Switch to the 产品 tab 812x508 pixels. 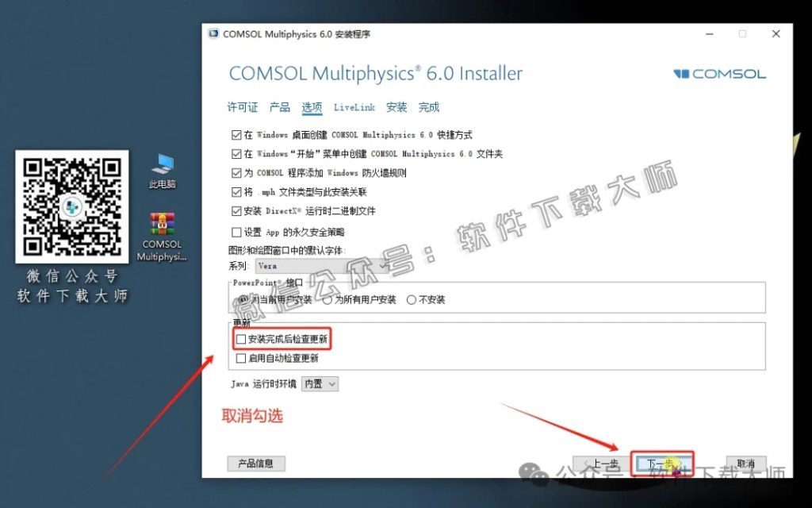tap(281, 107)
